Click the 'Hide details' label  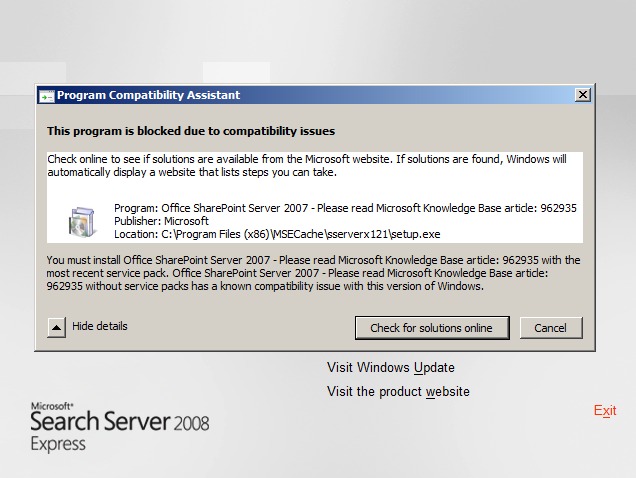(99, 326)
